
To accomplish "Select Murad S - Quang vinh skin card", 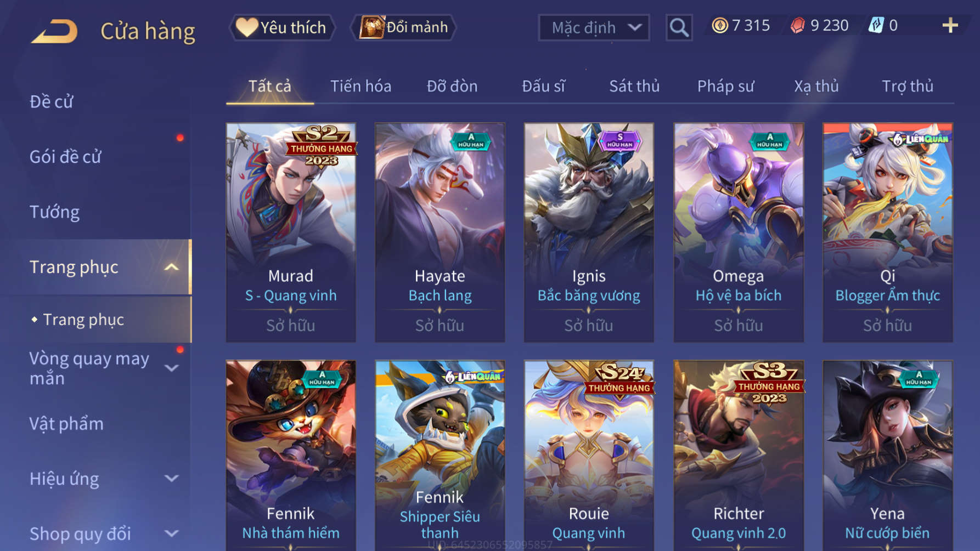I will 291,232.
